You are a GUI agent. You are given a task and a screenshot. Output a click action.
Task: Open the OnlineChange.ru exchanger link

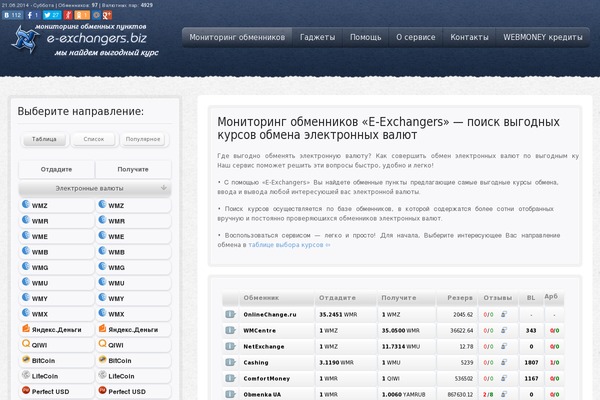pos(270,315)
